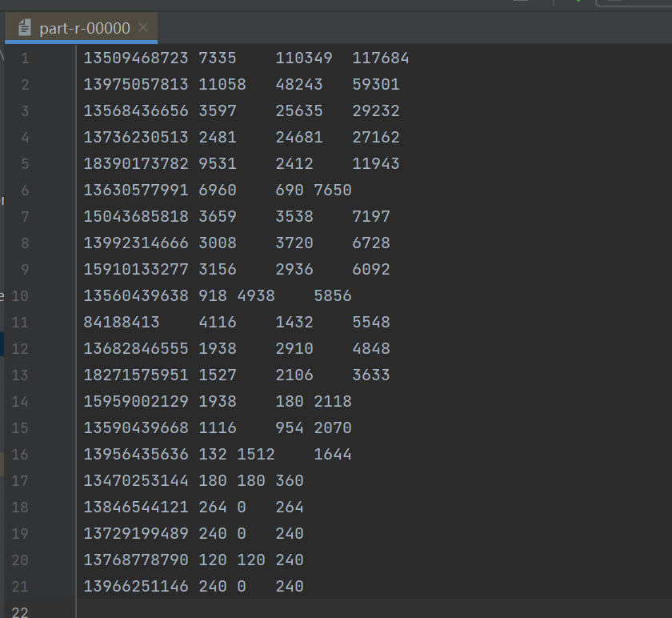Click value 5548 on line 11
This screenshot has width=672, height=618.
coord(371,322)
